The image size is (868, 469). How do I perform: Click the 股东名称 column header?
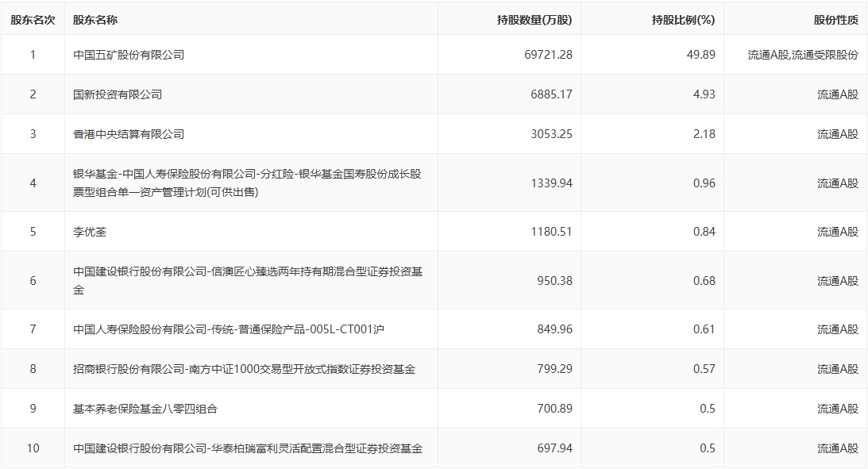coord(95,20)
